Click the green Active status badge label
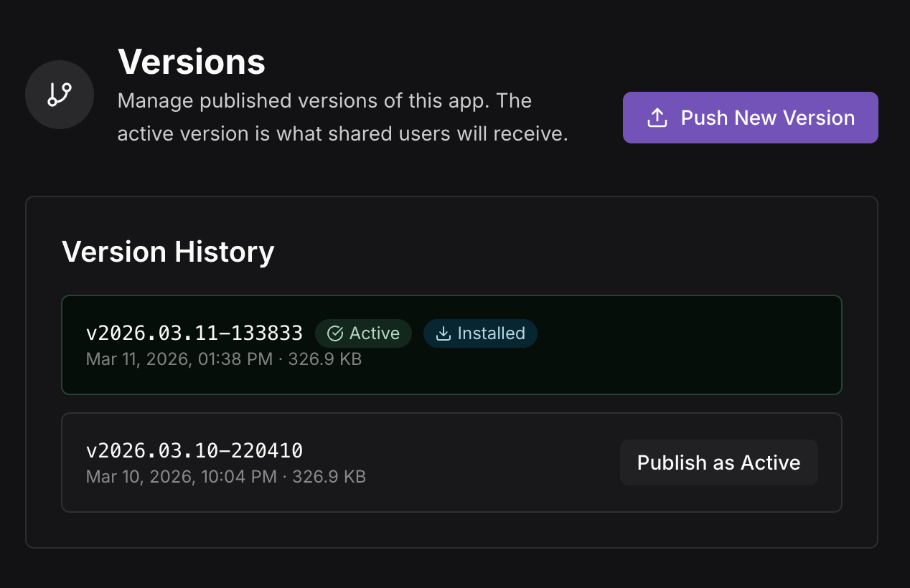 coord(374,333)
